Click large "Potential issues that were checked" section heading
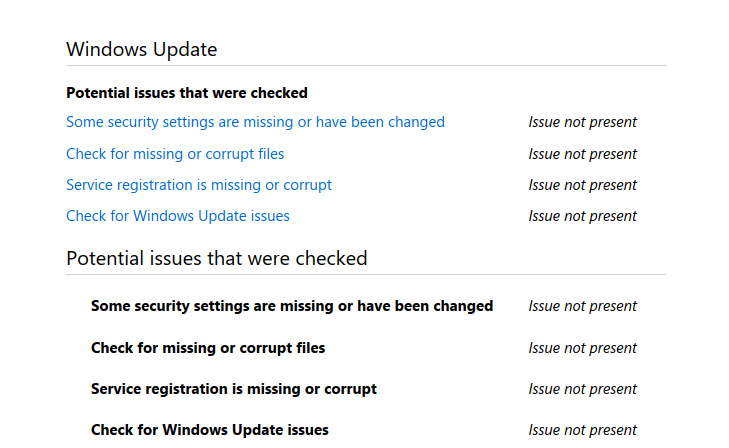This screenshot has width=729, height=448. coord(216,258)
